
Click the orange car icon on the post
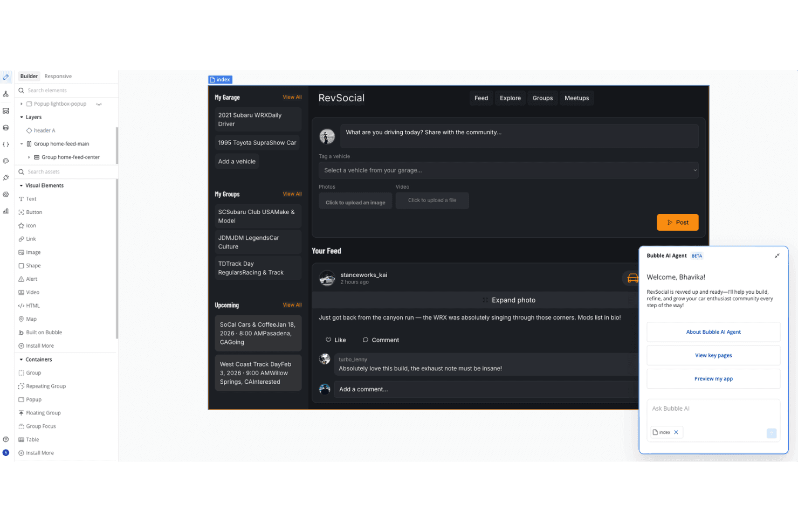(632, 278)
